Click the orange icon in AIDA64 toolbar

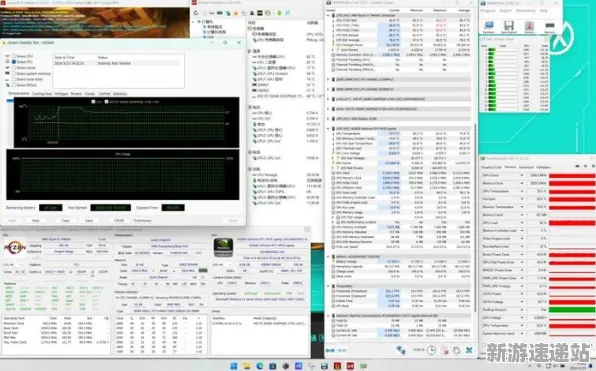(x=236, y=13)
